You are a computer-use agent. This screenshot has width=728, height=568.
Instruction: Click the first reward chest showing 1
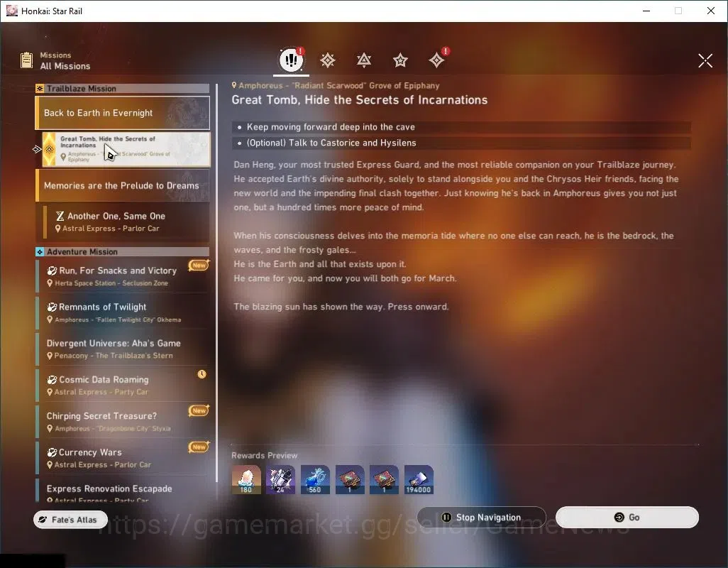coord(350,479)
